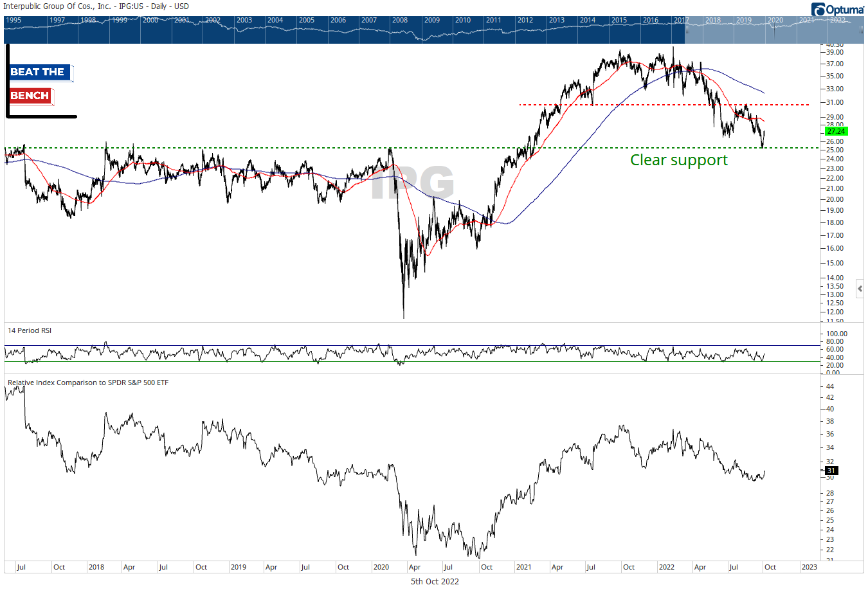The height and width of the screenshot is (594, 868).
Task: Jump to 2008 in the year navigator
Action: pyautogui.click(x=400, y=20)
